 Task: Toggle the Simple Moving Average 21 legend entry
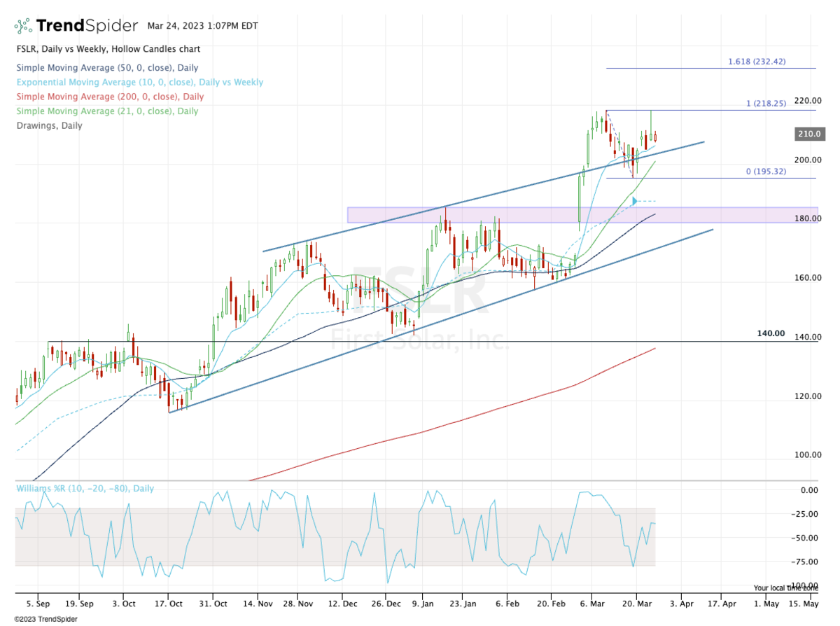pyautogui.click(x=106, y=111)
